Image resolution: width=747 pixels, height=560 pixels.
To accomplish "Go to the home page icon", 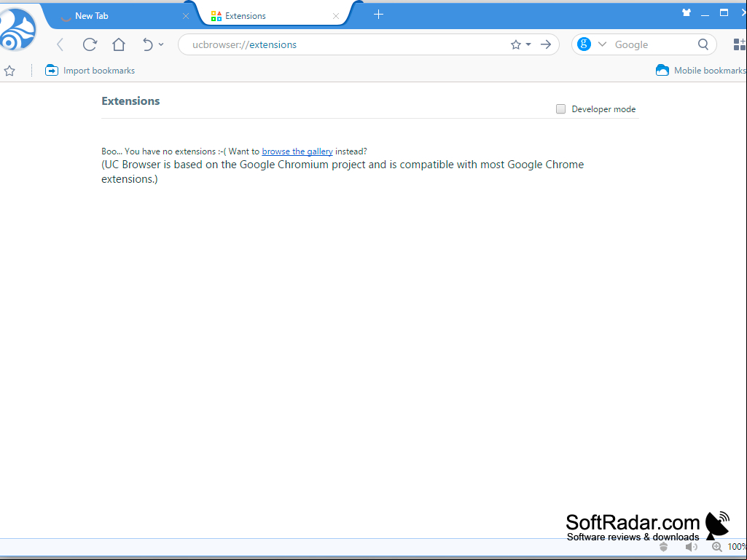I will pyautogui.click(x=119, y=44).
